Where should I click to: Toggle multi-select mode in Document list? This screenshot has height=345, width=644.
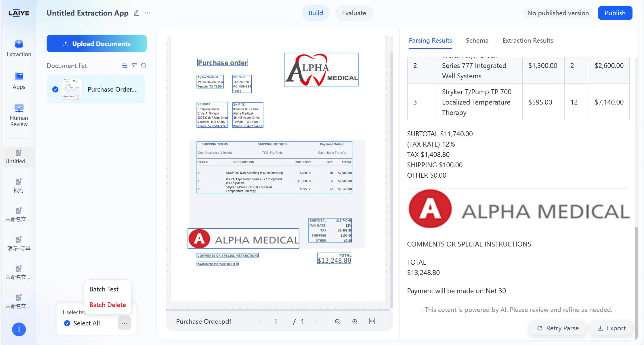click(x=125, y=66)
